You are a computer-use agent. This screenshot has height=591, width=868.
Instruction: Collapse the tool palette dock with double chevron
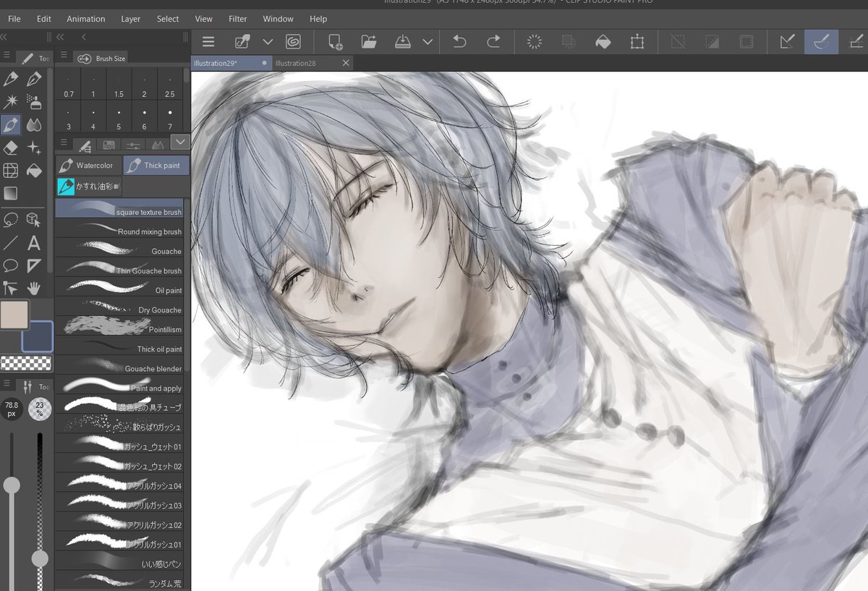coord(4,36)
